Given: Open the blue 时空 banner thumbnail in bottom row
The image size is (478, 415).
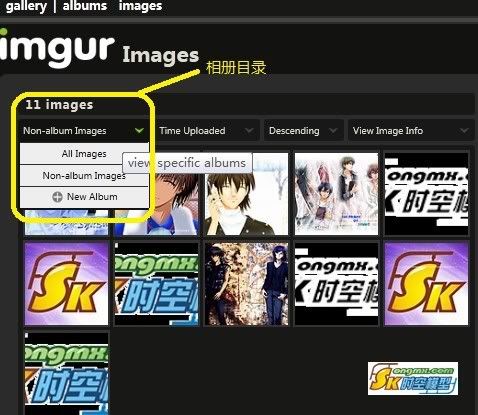Looking at the screenshot, I should pyautogui.click(x=66, y=373).
